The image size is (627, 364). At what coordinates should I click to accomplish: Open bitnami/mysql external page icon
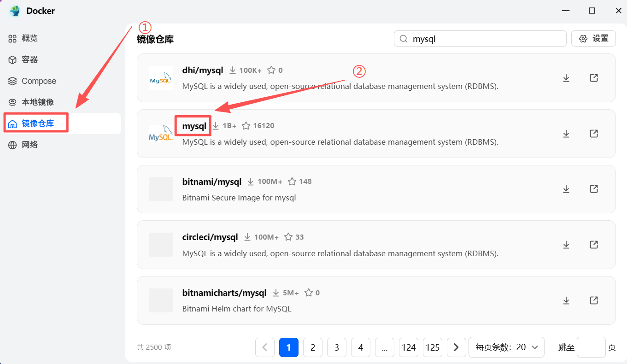tap(594, 189)
